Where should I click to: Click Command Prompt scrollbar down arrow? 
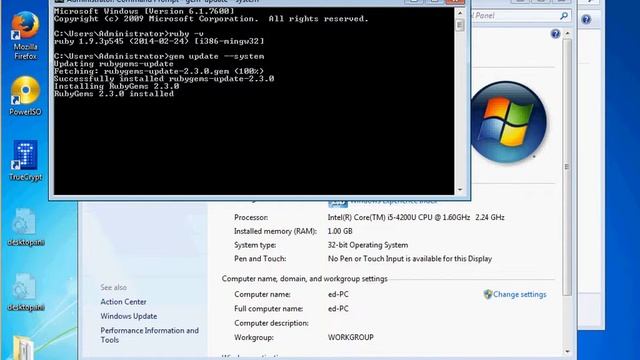pos(460,190)
